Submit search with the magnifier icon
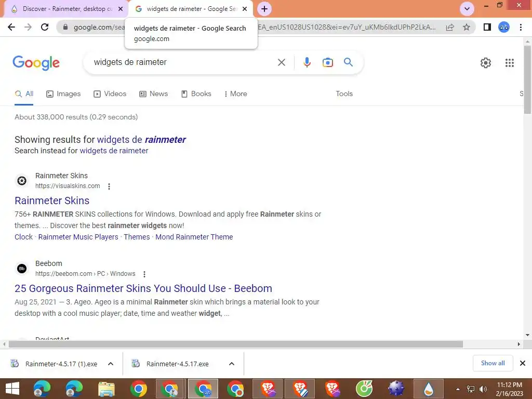Viewport: 532px width, 399px height. pyautogui.click(x=348, y=62)
